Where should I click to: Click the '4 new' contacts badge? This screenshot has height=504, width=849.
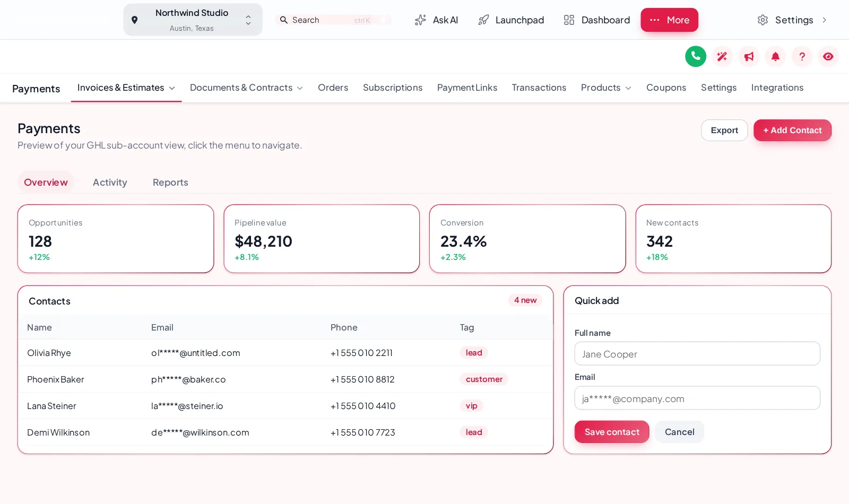(x=525, y=300)
